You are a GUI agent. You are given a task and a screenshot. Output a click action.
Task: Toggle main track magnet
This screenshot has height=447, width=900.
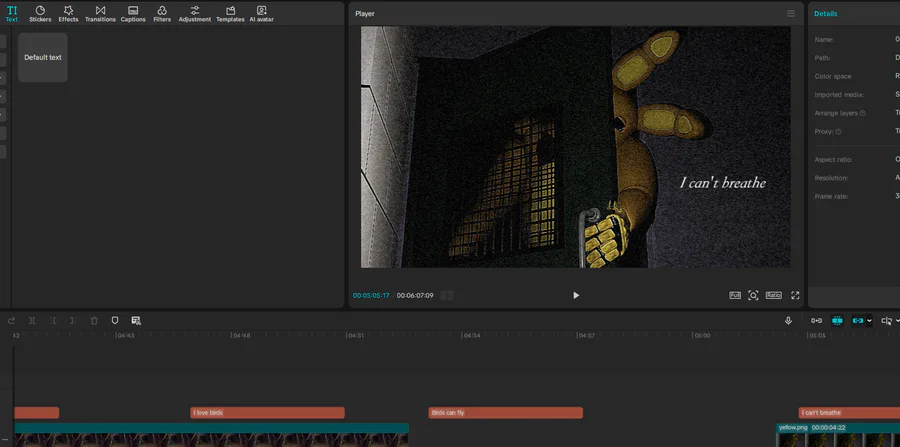click(x=816, y=321)
